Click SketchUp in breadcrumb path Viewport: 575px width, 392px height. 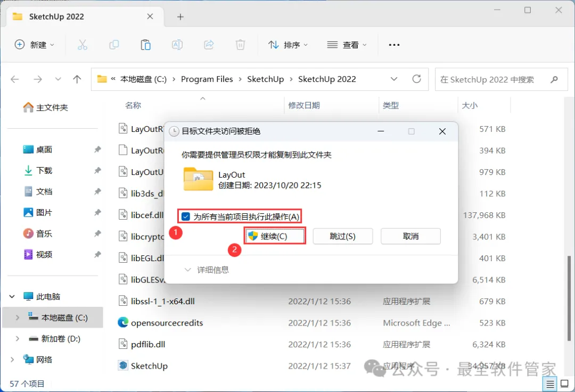266,79
